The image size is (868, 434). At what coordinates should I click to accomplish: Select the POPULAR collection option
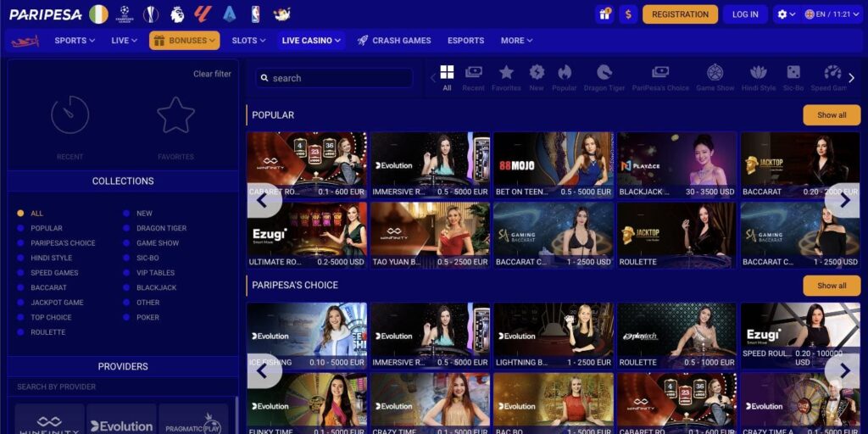coord(39,228)
